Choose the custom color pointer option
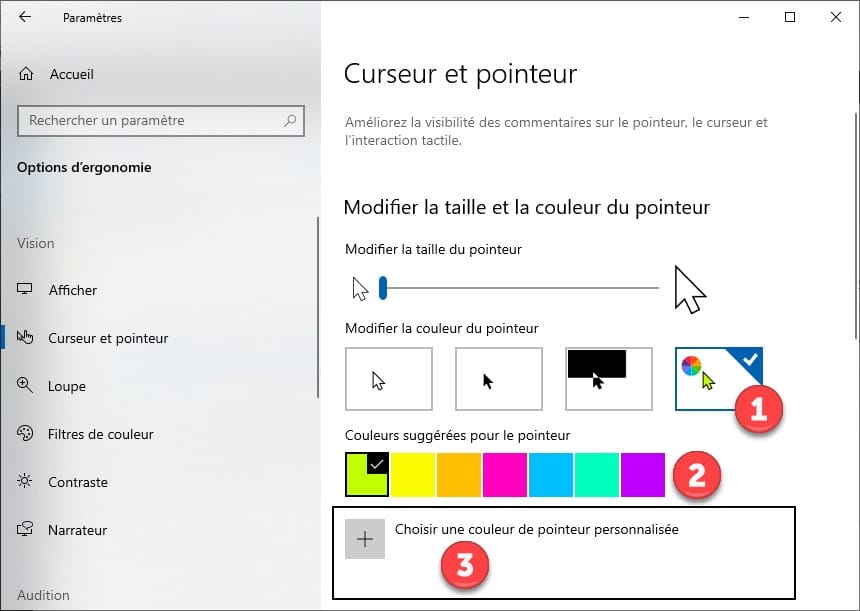Screen dimensions: 860x611 719,379
